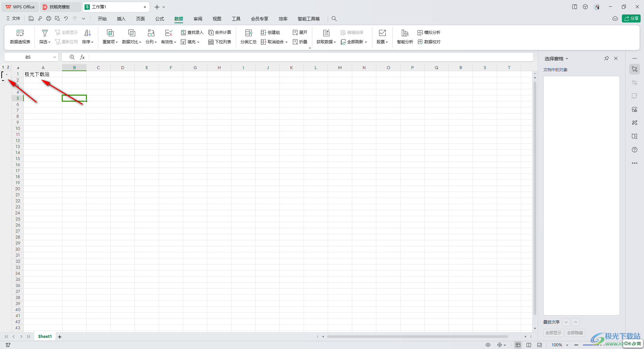Click 下拉列表 dropdown list button
This screenshot has width=644, height=349.
pos(220,42)
